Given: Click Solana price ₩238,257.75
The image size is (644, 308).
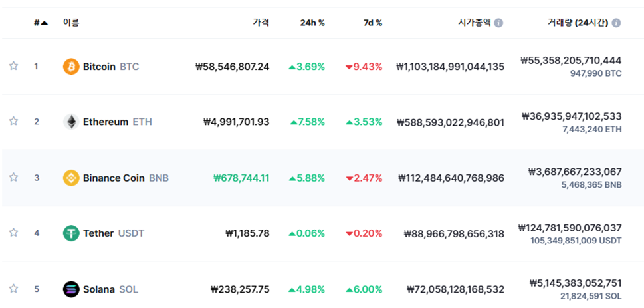Looking at the screenshot, I should click(x=240, y=289).
